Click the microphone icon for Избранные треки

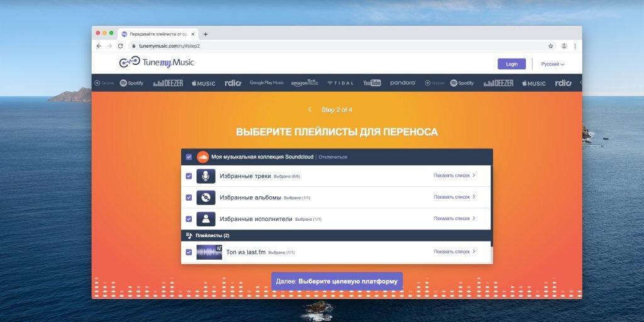(x=206, y=176)
